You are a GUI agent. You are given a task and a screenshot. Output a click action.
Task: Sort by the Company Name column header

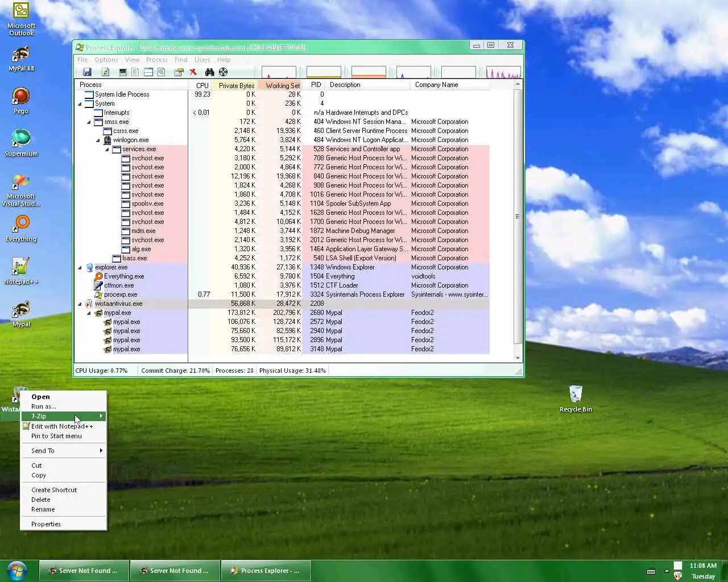pos(449,85)
